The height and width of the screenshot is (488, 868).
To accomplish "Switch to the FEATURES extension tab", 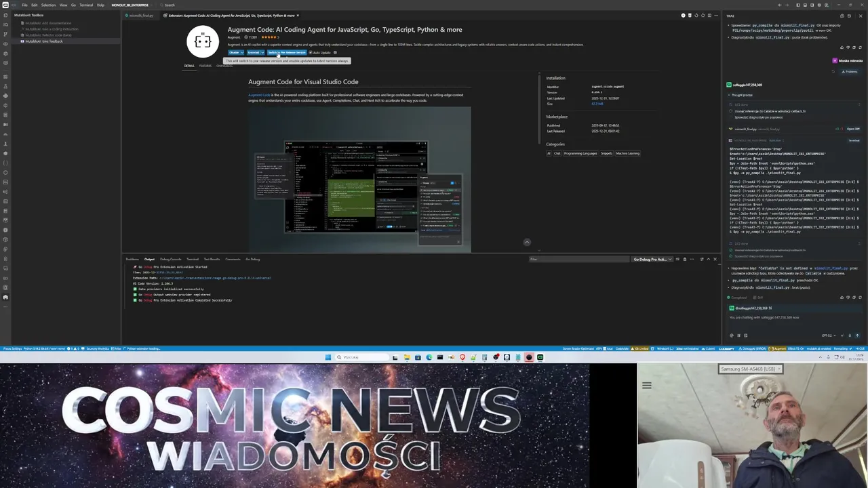I will point(205,66).
